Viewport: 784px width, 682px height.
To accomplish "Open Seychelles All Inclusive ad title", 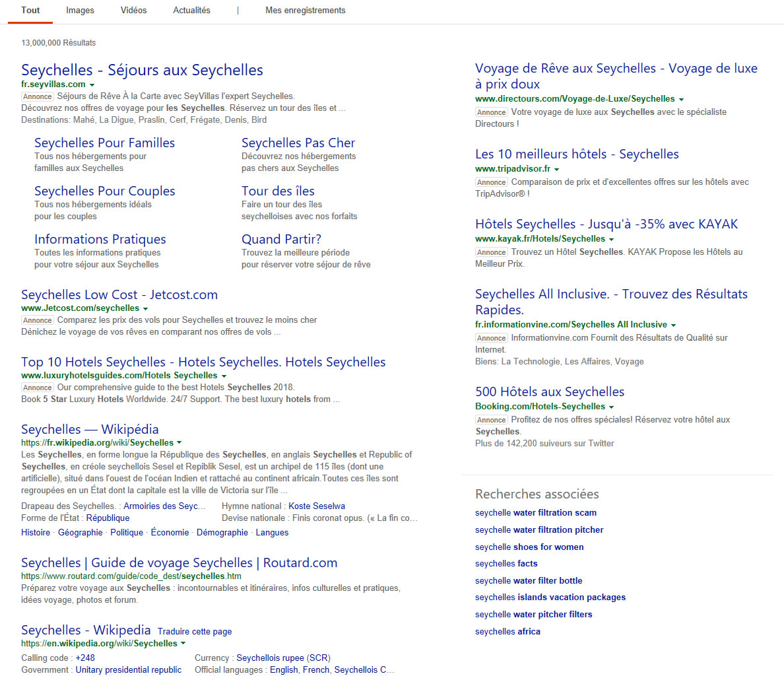I will pos(612,302).
